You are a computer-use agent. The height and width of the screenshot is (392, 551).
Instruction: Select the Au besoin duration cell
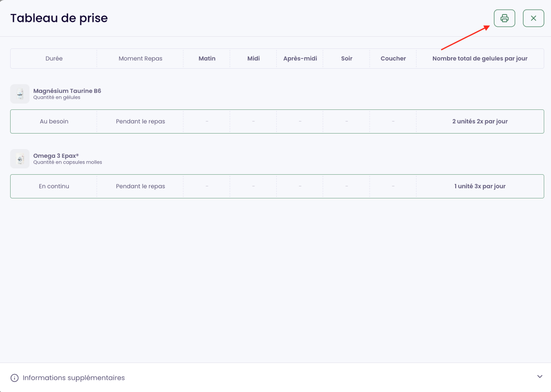54,121
